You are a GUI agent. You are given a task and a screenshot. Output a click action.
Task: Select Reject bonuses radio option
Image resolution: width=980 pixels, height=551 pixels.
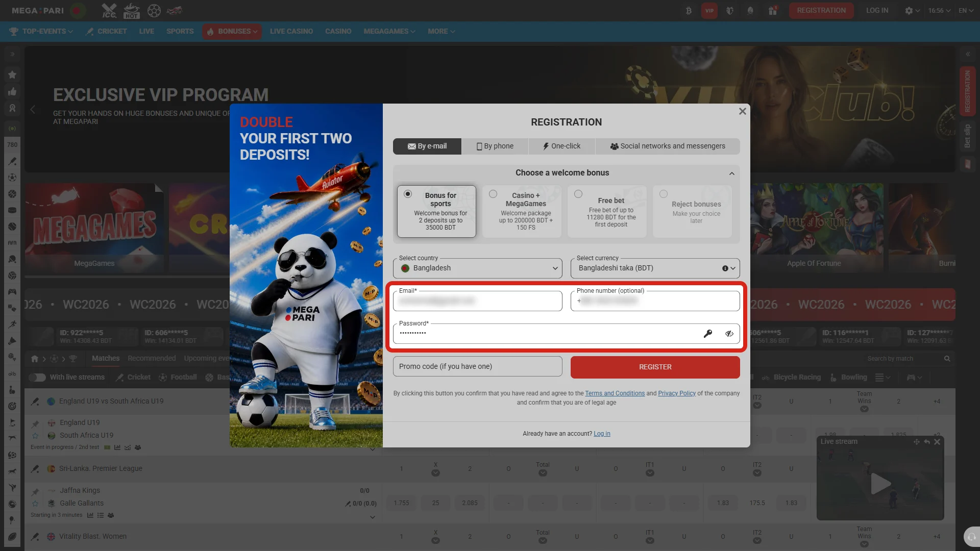[664, 194]
